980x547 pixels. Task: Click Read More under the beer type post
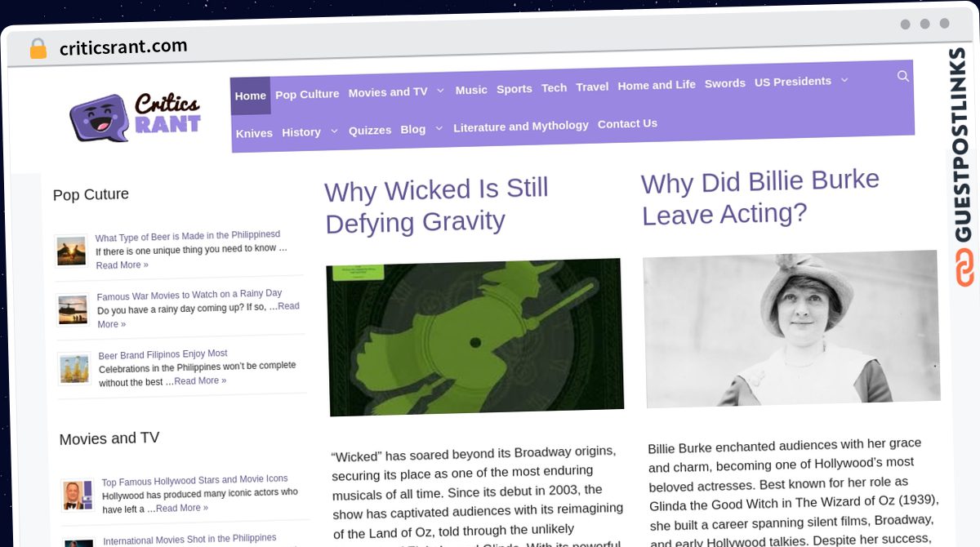(x=122, y=265)
